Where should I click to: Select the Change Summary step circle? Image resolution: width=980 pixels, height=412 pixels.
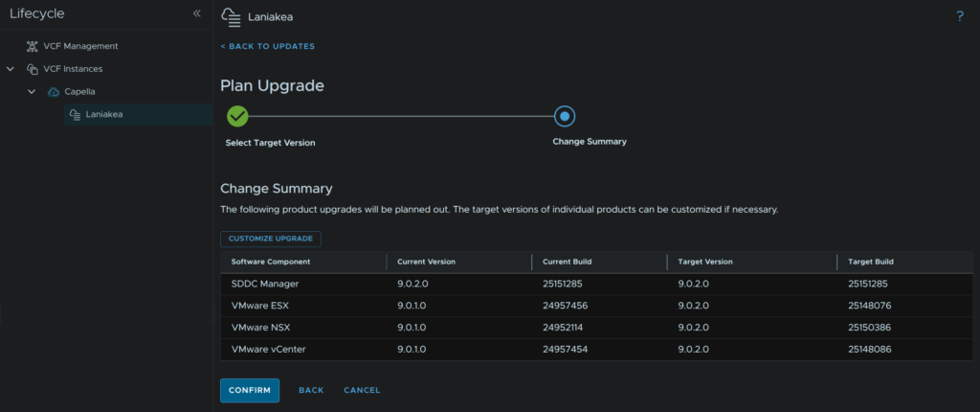click(x=565, y=116)
